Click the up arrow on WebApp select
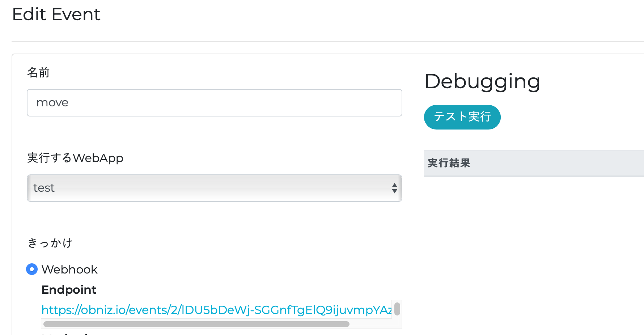This screenshot has height=335, width=644. point(394,185)
